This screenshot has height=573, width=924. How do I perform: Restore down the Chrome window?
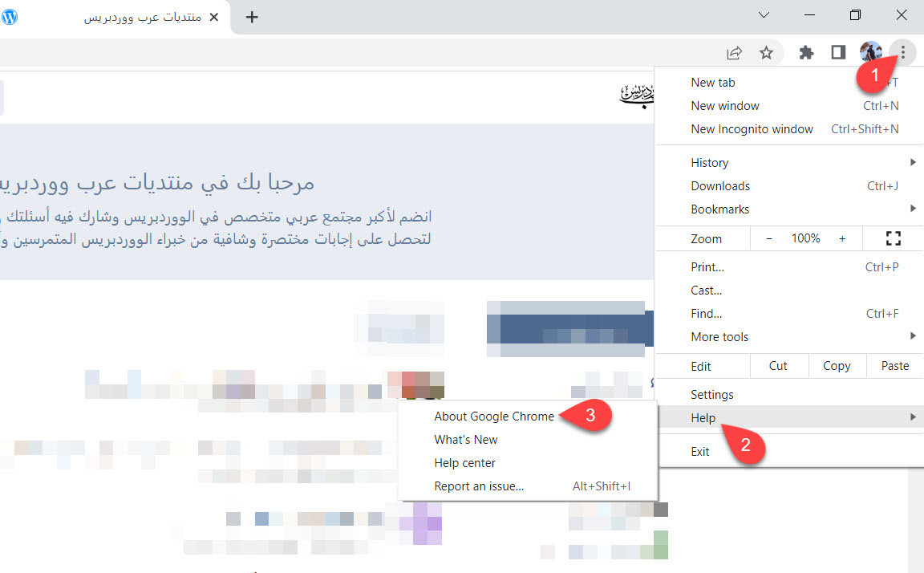(x=855, y=15)
